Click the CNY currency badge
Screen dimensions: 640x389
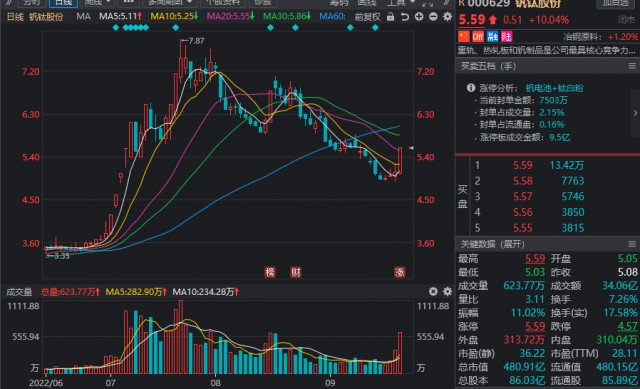478,37
